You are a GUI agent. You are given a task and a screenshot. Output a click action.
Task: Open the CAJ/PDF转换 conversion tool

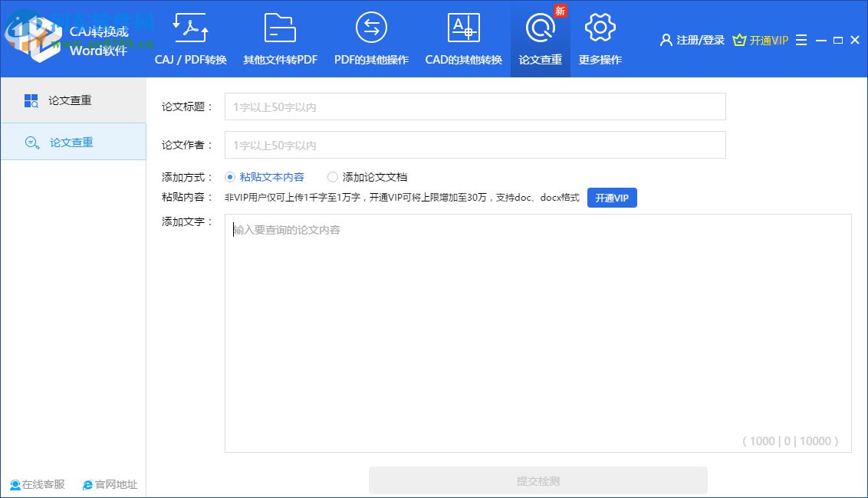(189, 38)
